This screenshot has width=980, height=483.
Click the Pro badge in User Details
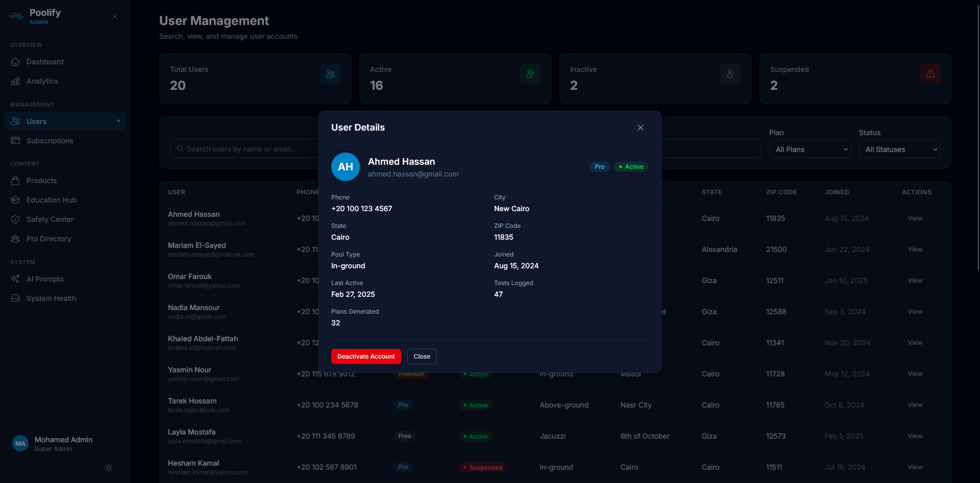tap(599, 167)
